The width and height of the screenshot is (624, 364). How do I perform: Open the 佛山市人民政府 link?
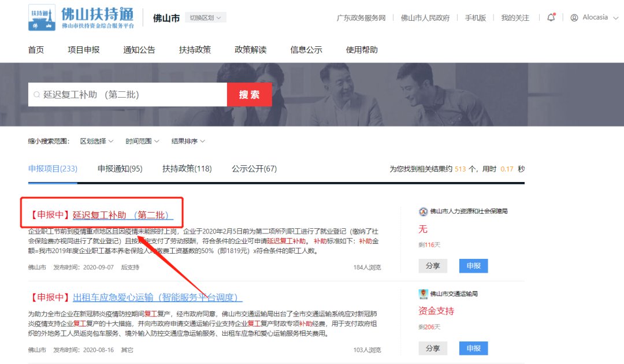click(x=425, y=18)
